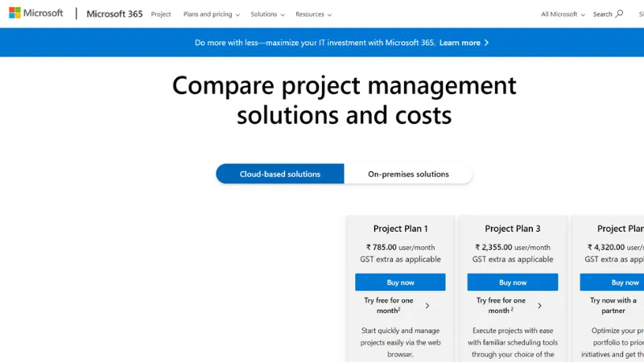This screenshot has height=362, width=644.
Task: Click Learn more in the blue banner
Action: pyautogui.click(x=460, y=43)
